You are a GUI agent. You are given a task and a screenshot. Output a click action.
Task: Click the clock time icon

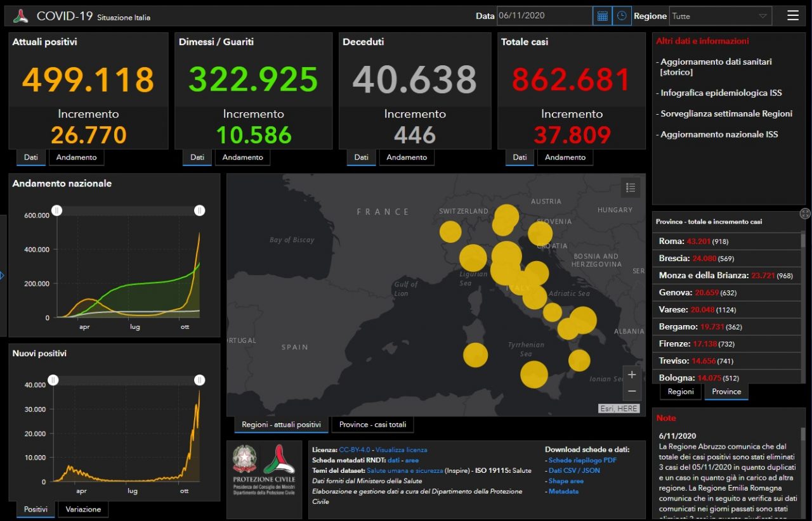tap(622, 16)
